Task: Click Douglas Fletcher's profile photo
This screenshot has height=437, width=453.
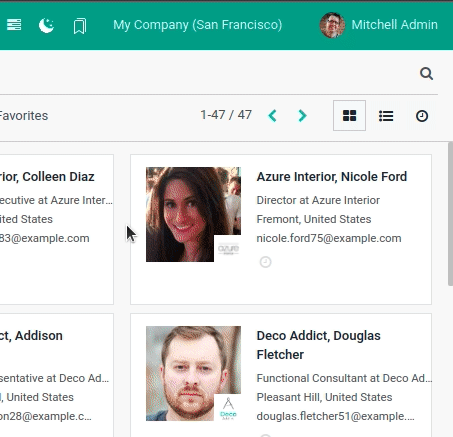Action: coord(193,373)
